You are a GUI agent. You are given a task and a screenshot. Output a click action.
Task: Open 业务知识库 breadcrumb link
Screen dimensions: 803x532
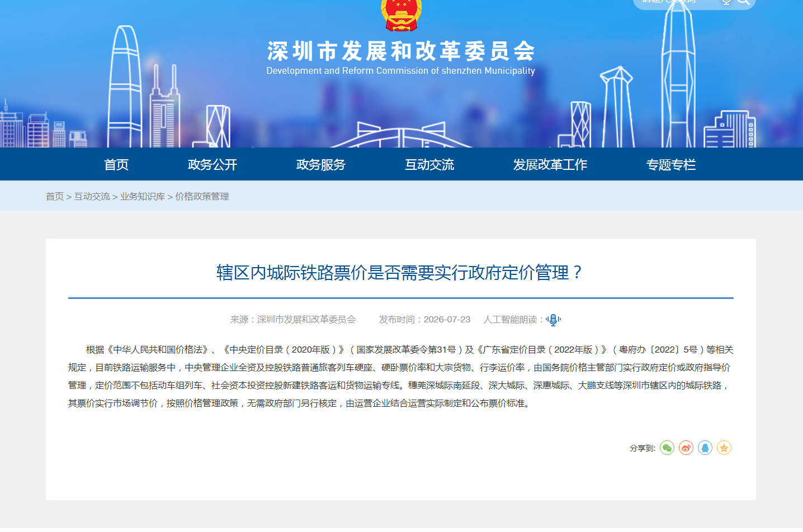pos(143,196)
